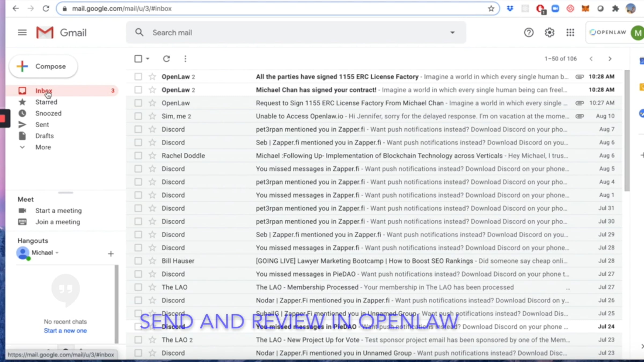644x362 pixels.
Task: Click Start a new one chat link
Action: [65, 331]
